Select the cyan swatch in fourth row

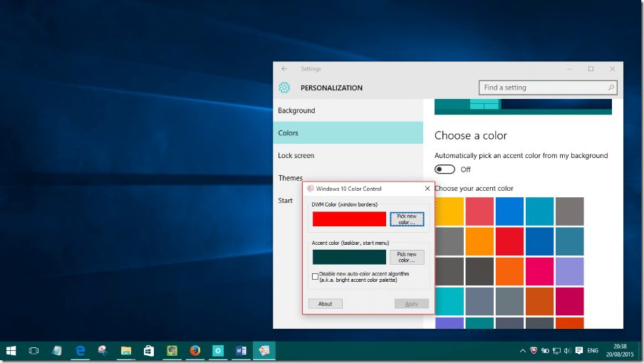(x=450, y=302)
